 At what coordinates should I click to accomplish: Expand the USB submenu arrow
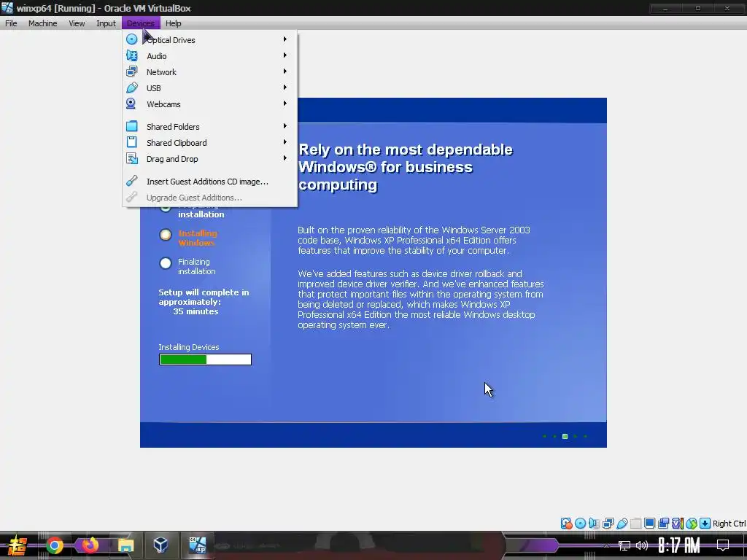pos(285,87)
